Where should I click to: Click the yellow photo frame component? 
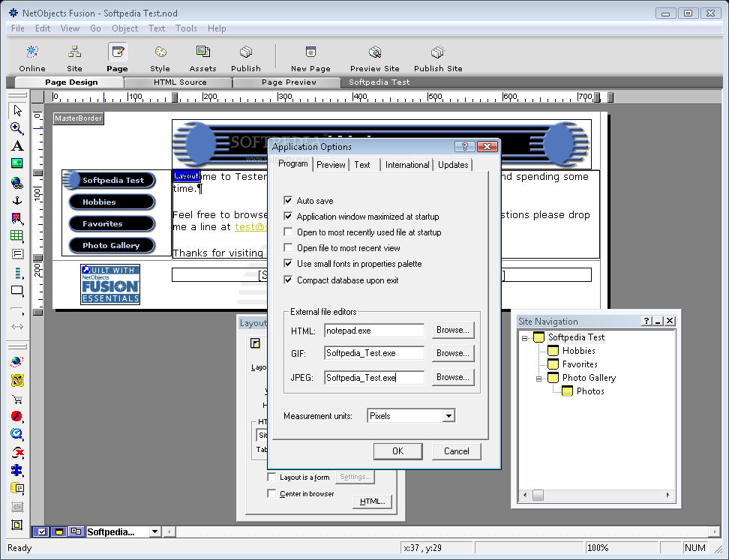pyautogui.click(x=17, y=380)
